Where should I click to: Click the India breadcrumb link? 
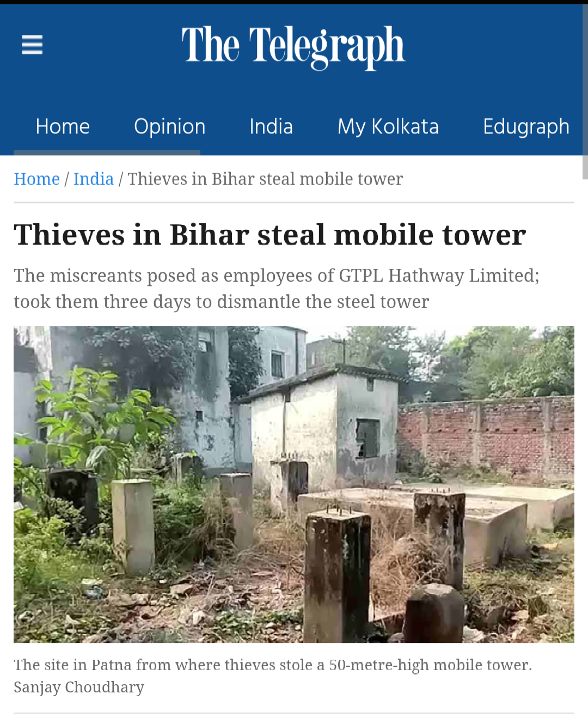click(94, 179)
